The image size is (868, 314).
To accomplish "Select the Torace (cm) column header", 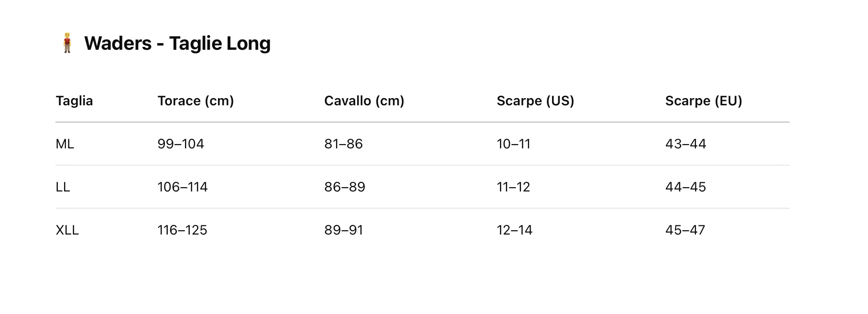I will click(x=195, y=101).
